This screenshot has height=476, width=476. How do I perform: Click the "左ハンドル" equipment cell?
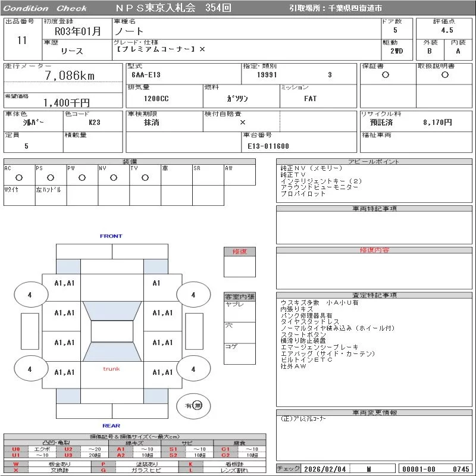point(51,196)
